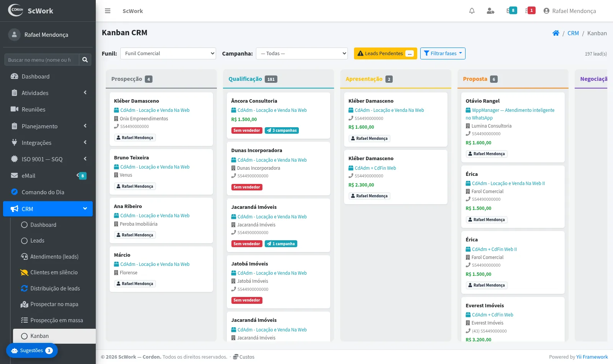This screenshot has height=364, width=613.
Task: Open the users icon in top bar
Action: pos(490,11)
